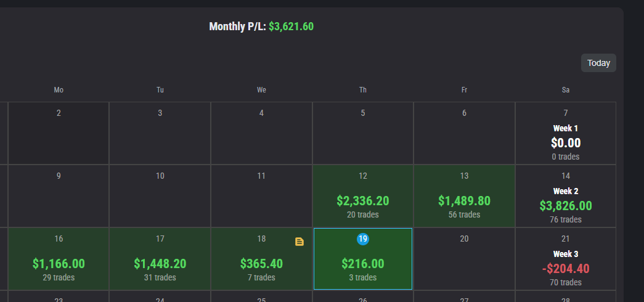
Task: Click the Today button
Action: (598, 63)
